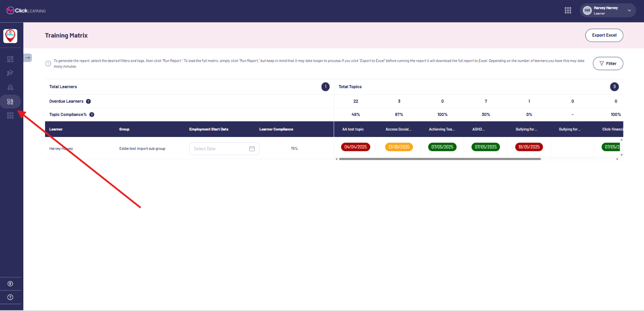Click the red 16/05/2025 date badge
The width and height of the screenshot is (644, 311).
529,147
